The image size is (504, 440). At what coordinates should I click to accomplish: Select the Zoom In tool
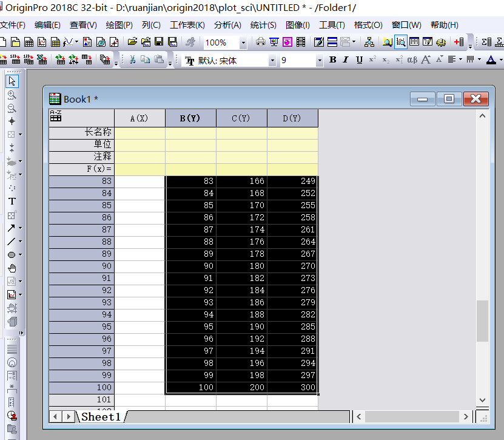point(12,95)
